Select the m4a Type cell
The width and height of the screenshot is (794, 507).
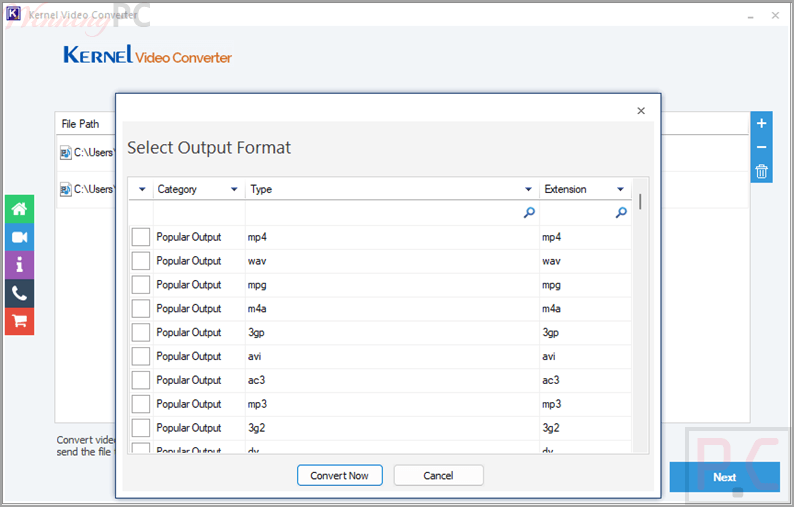392,308
